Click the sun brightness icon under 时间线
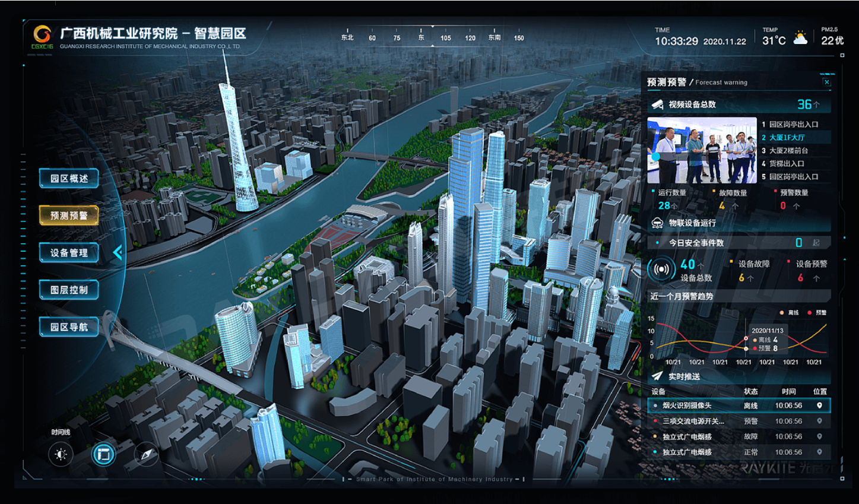Image resolution: width=859 pixels, height=504 pixels. click(61, 455)
